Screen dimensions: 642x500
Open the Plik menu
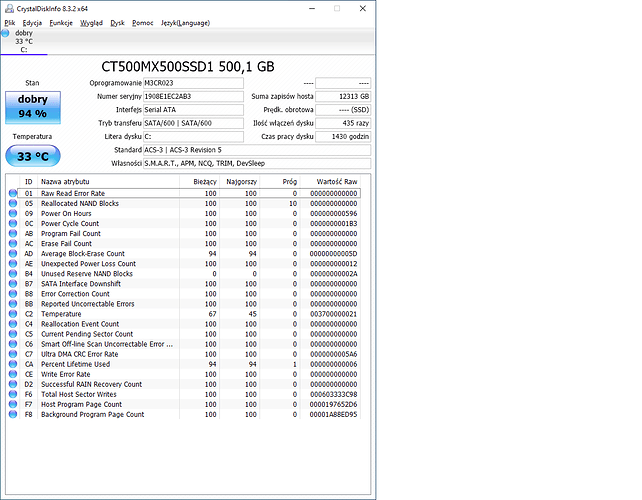point(10,23)
